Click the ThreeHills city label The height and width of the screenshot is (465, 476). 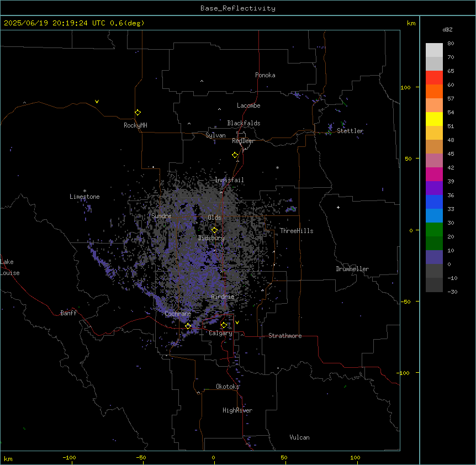[x=297, y=231]
